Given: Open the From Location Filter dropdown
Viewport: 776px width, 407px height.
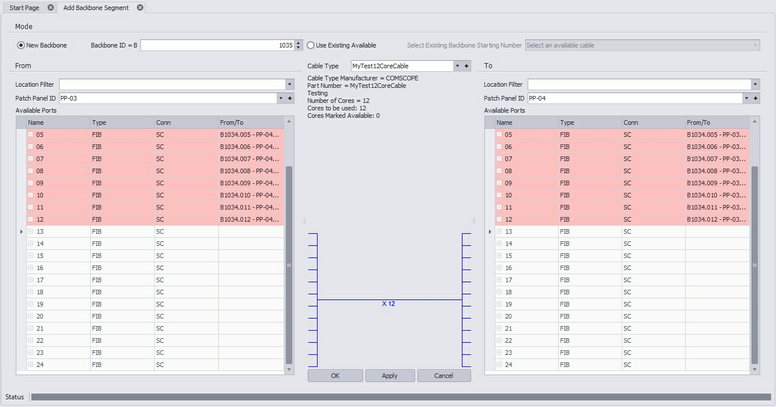Looking at the screenshot, I should tap(290, 84).
